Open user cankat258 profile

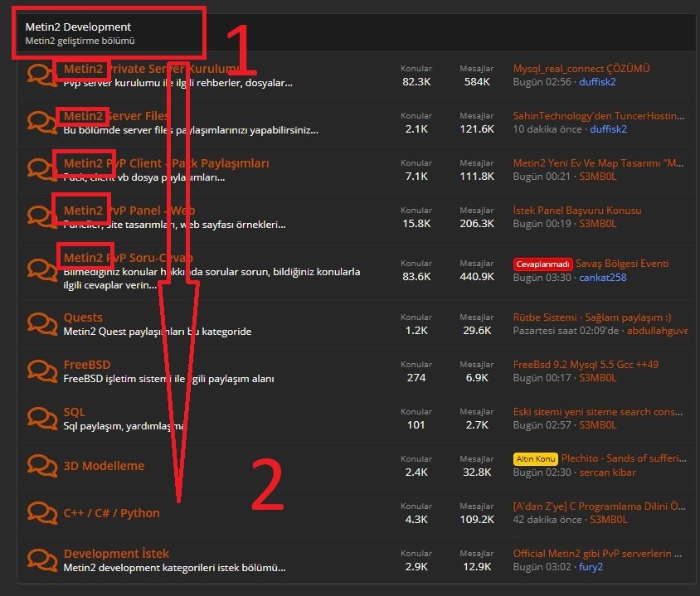[603, 278]
